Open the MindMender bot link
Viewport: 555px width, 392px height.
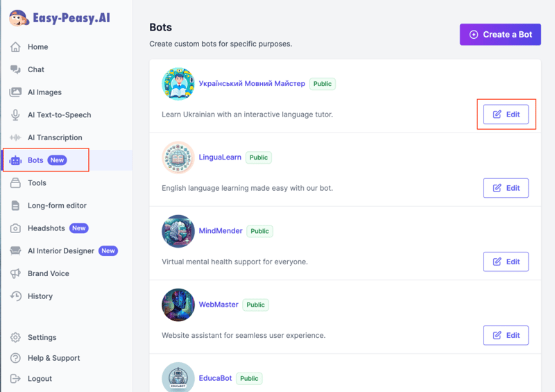tap(221, 231)
